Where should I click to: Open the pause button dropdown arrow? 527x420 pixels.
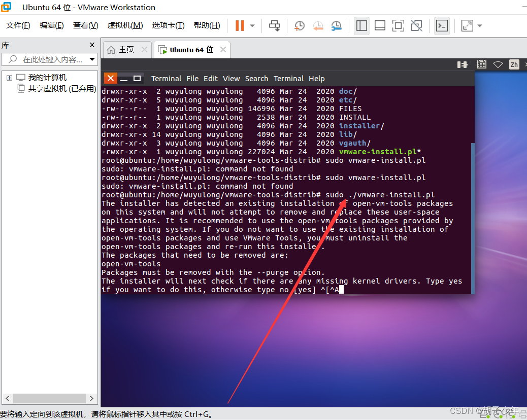(252, 25)
